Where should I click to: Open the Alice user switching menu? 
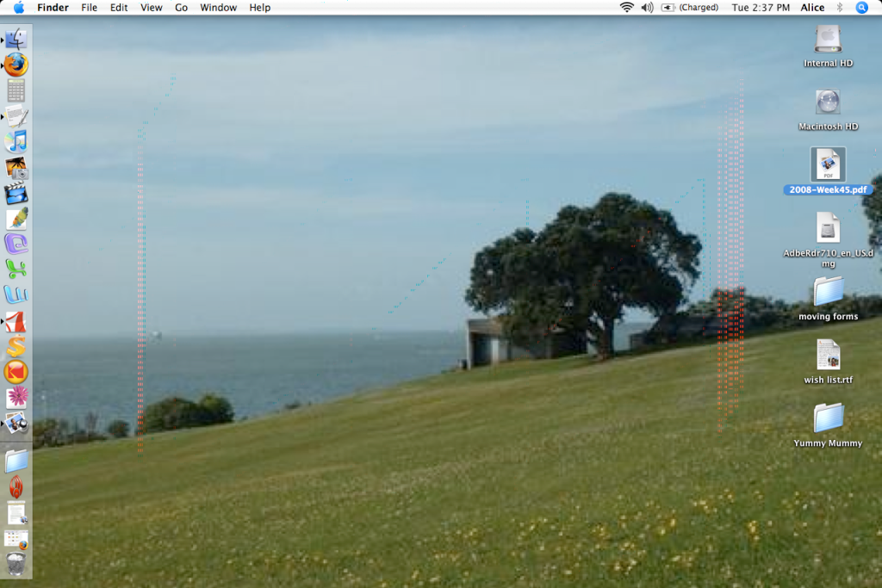[812, 7]
